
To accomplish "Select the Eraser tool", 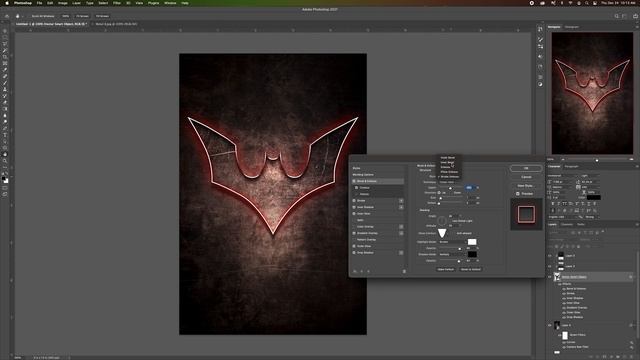I will [x=5, y=102].
